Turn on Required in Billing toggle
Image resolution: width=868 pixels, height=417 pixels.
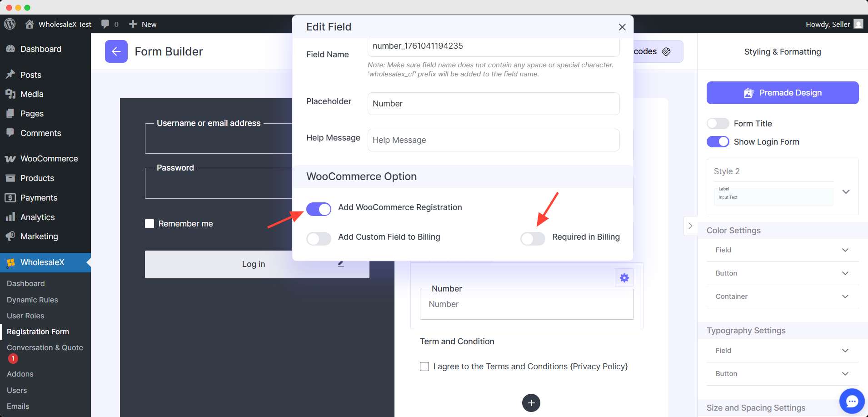click(x=533, y=239)
